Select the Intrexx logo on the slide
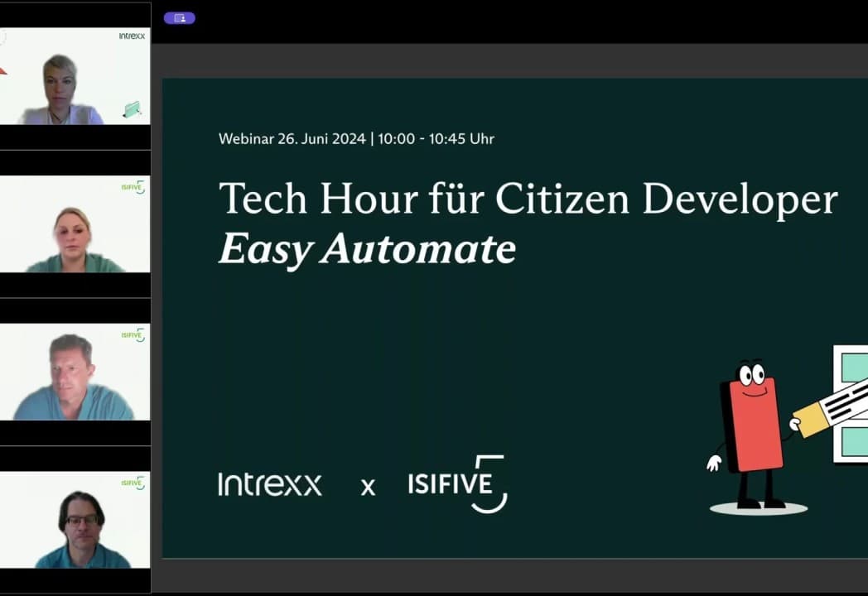Viewport: 868px width, 596px height. coord(270,485)
